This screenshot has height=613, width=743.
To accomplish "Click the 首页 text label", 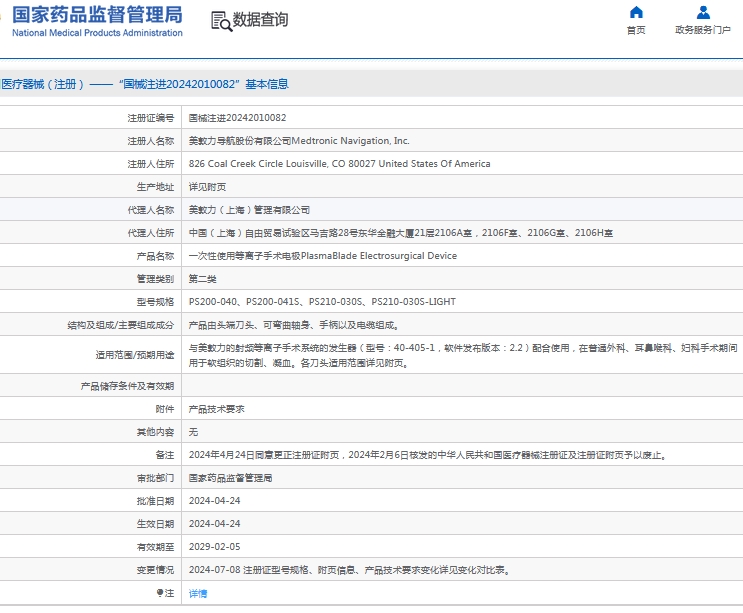I will (636, 30).
